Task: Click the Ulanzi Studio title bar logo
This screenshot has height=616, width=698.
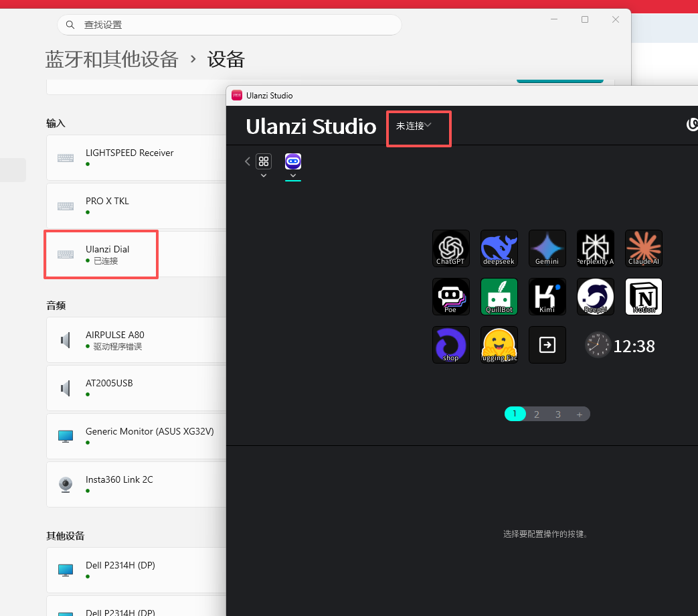Action: (237, 95)
